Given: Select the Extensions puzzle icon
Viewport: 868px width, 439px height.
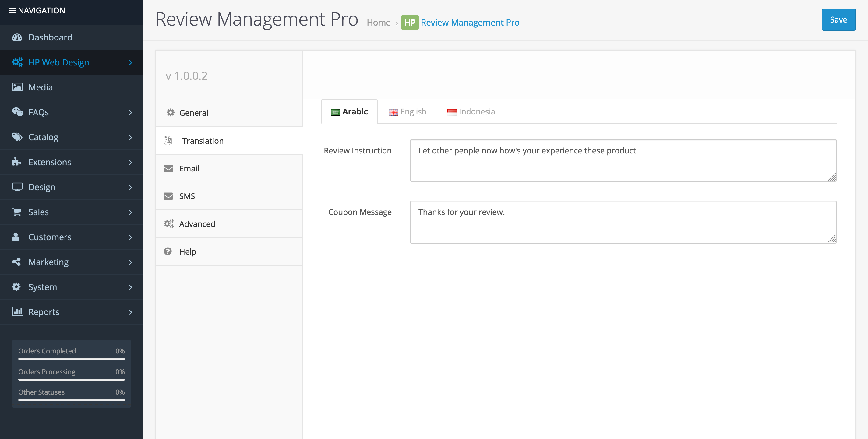Looking at the screenshot, I should coord(17,162).
